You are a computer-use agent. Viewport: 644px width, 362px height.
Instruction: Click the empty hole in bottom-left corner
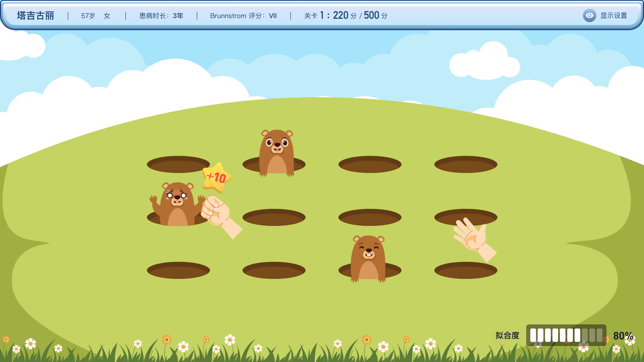178,270
